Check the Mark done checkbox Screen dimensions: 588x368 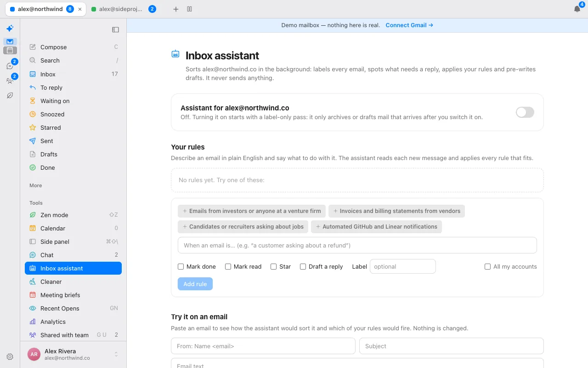(181, 267)
